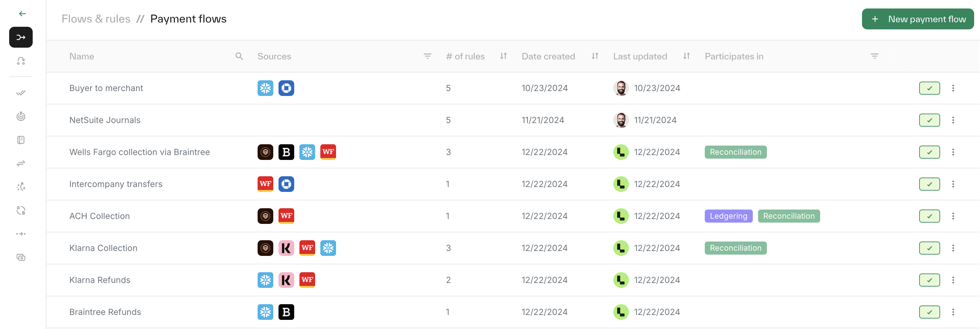Open the more options menu for Intercompany transfers
980x329 pixels.
[x=953, y=184]
